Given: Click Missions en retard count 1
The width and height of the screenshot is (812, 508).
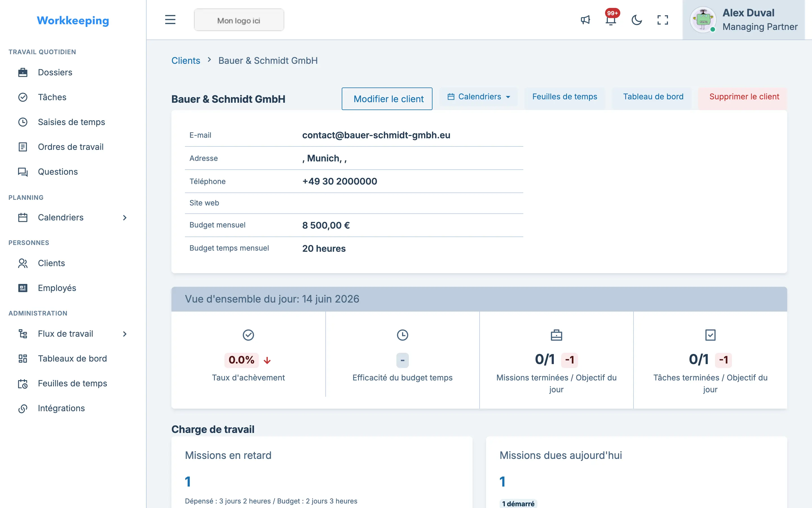Looking at the screenshot, I should (188, 481).
